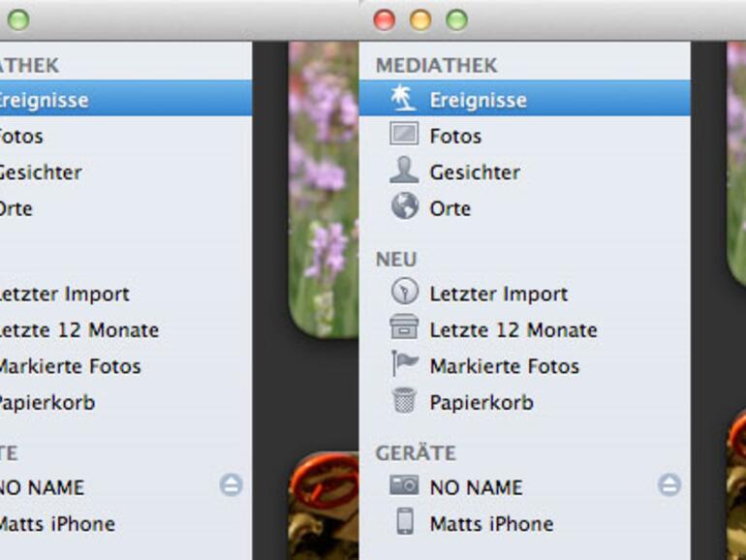Zoom the right window with green button
746x560 pixels.
(456, 20)
